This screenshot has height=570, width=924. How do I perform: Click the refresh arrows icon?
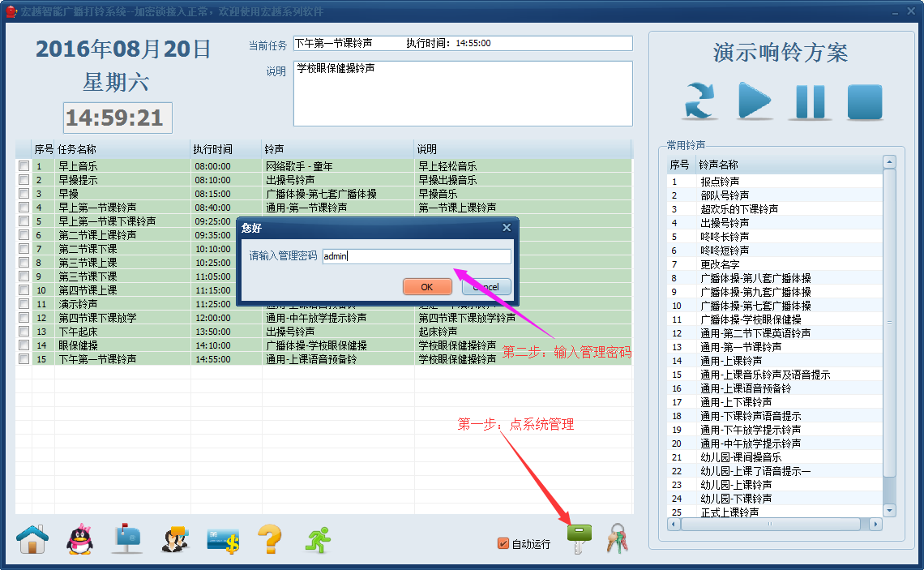699,102
